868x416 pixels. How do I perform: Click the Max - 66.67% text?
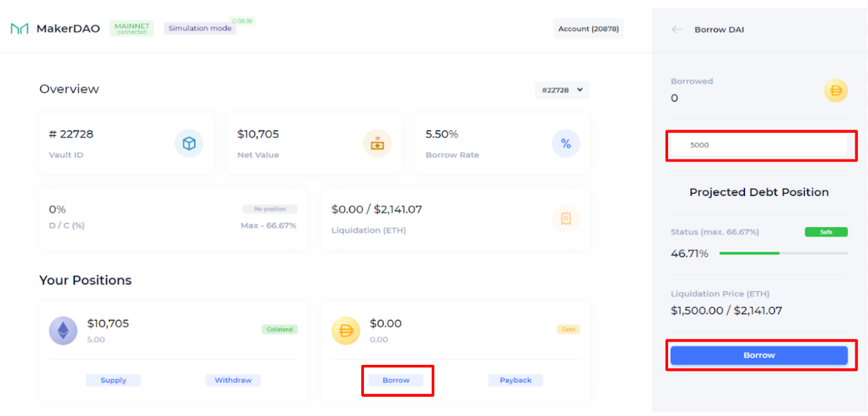point(268,226)
